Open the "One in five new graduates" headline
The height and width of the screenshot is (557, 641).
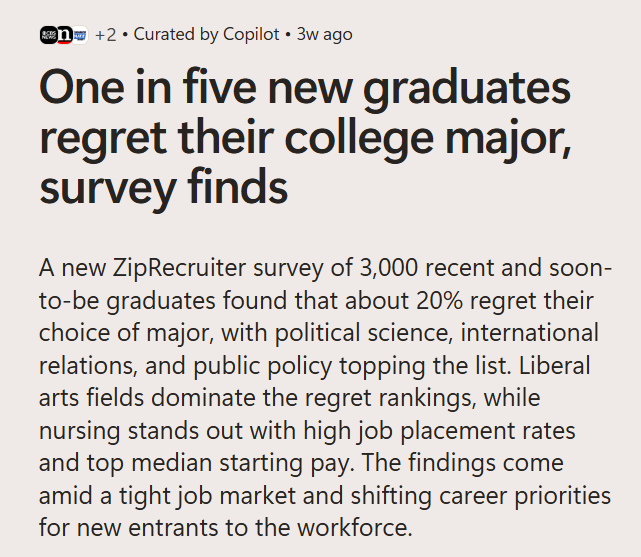(x=305, y=137)
